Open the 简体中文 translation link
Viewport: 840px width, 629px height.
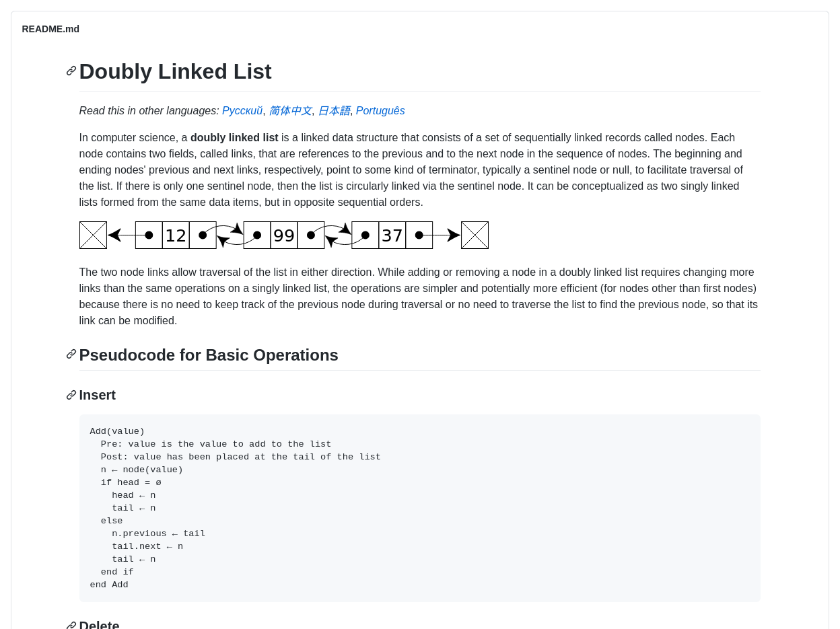click(290, 110)
